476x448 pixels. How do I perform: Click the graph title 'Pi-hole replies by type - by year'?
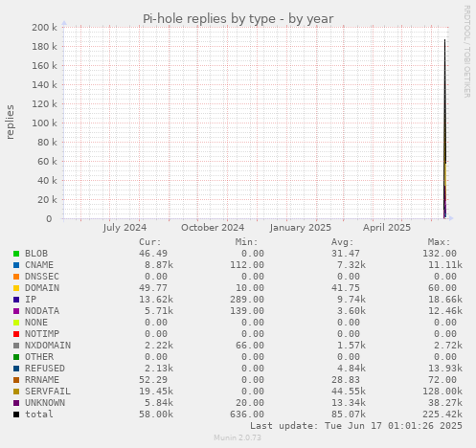coord(238,19)
